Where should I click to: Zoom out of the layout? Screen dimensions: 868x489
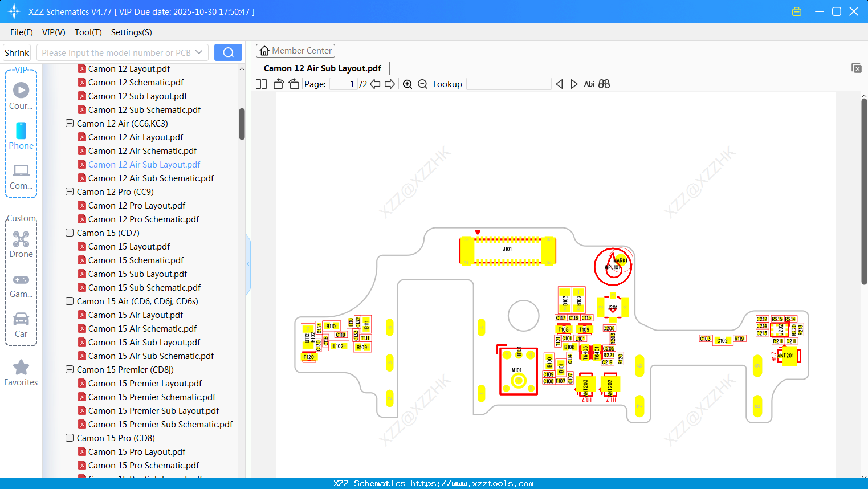pyautogui.click(x=422, y=84)
